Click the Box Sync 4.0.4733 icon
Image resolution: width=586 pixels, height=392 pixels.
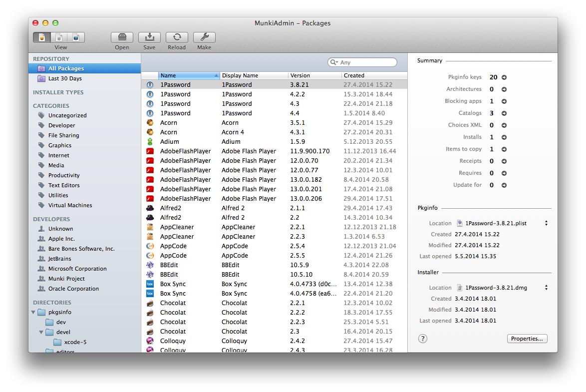[150, 284]
